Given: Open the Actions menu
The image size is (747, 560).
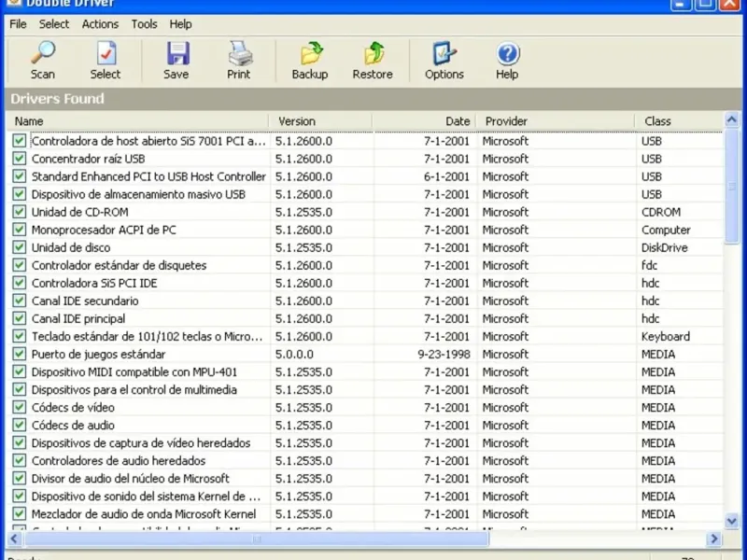Looking at the screenshot, I should pos(100,24).
